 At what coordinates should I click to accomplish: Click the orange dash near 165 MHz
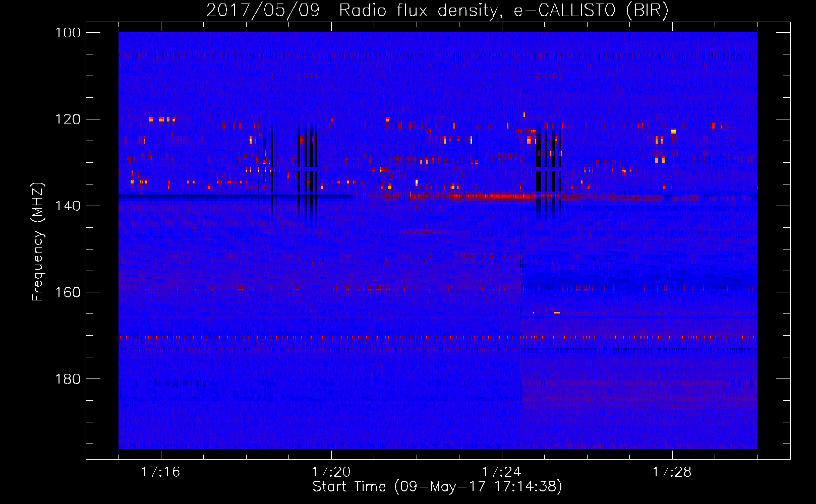point(557,313)
